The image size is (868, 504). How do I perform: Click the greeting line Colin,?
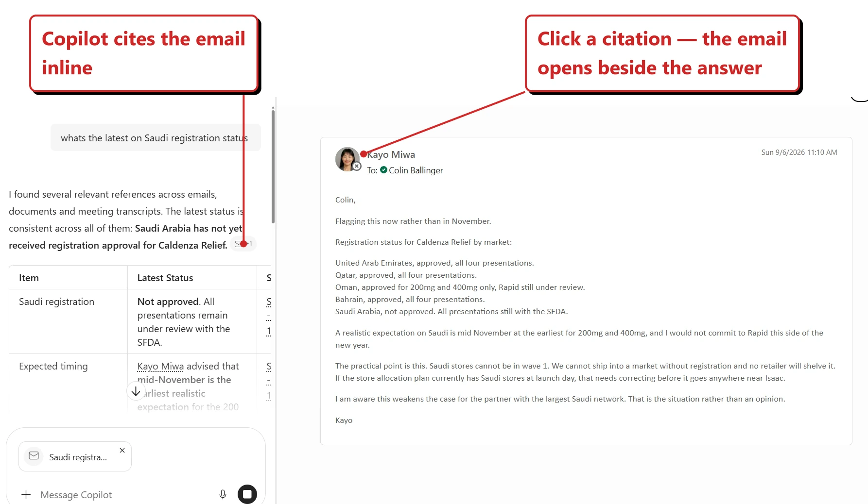click(x=346, y=200)
